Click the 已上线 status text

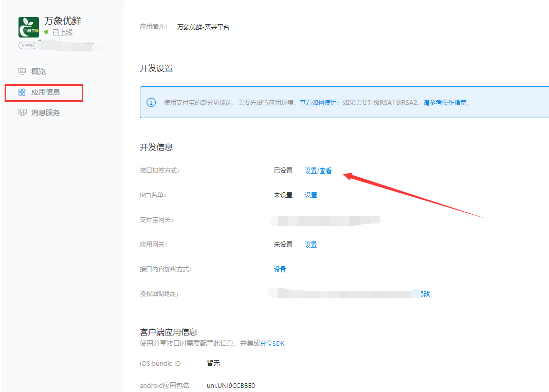click(63, 32)
